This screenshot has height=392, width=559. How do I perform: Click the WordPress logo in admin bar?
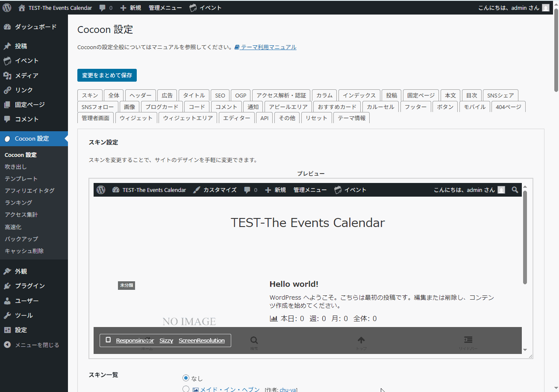pyautogui.click(x=7, y=7)
